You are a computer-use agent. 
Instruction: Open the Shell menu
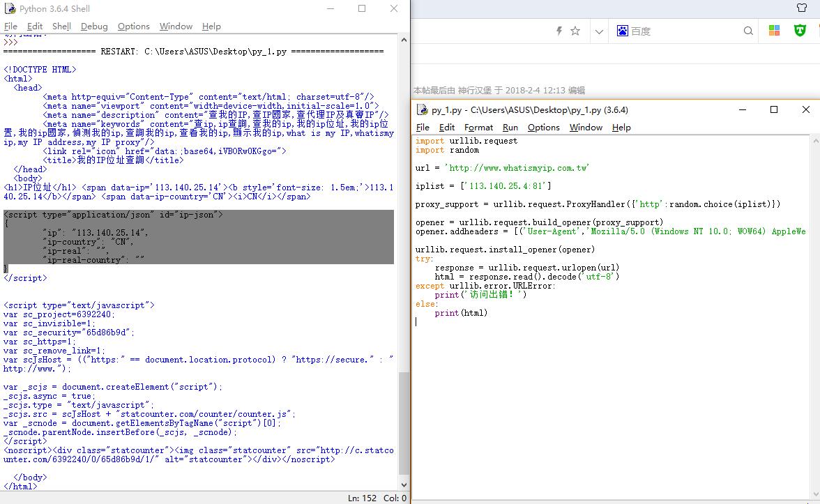61,26
